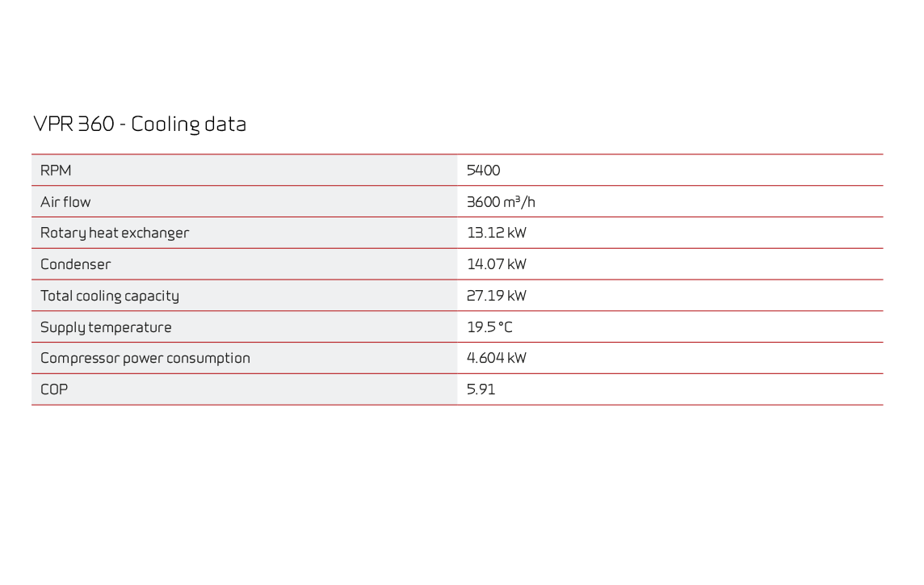
Task: Click the 13.12 kW value
Action: point(496,233)
